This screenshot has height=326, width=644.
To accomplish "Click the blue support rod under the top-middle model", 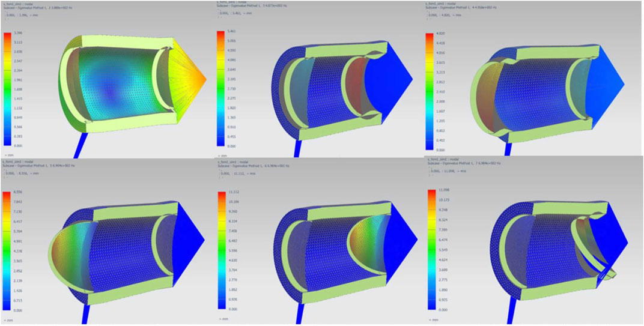I will point(296,148).
